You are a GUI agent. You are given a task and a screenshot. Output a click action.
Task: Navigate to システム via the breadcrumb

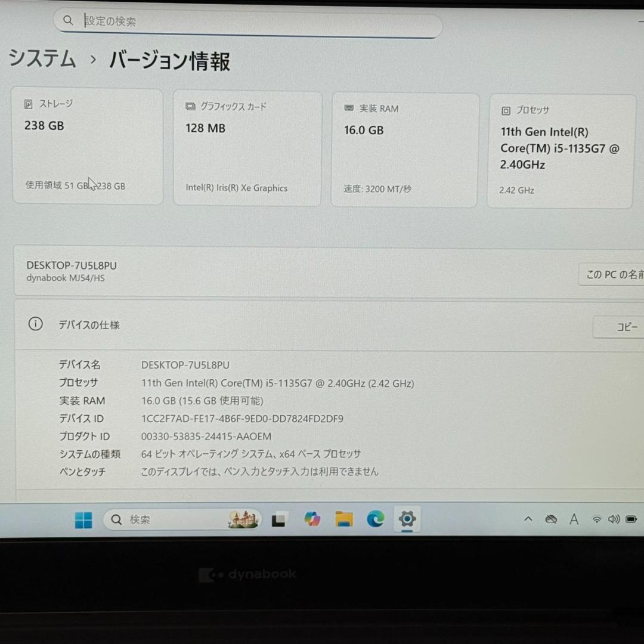coord(42,58)
